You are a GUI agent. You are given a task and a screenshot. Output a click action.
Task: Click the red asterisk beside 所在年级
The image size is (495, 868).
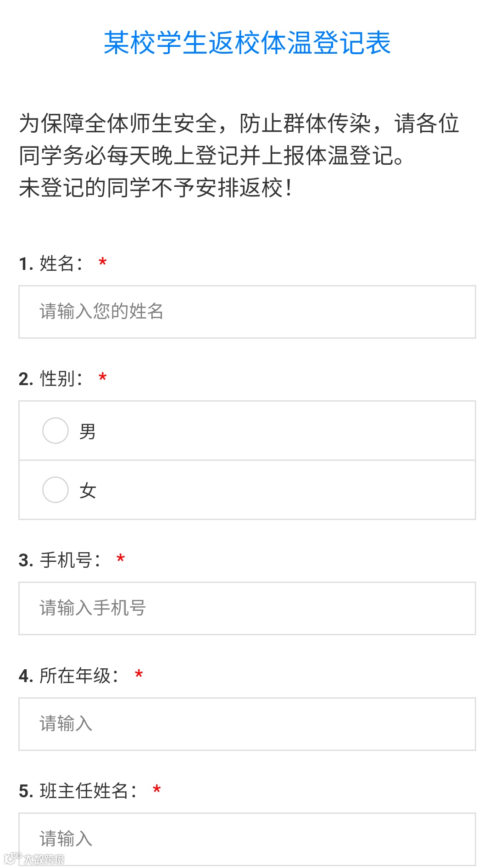pos(139,675)
